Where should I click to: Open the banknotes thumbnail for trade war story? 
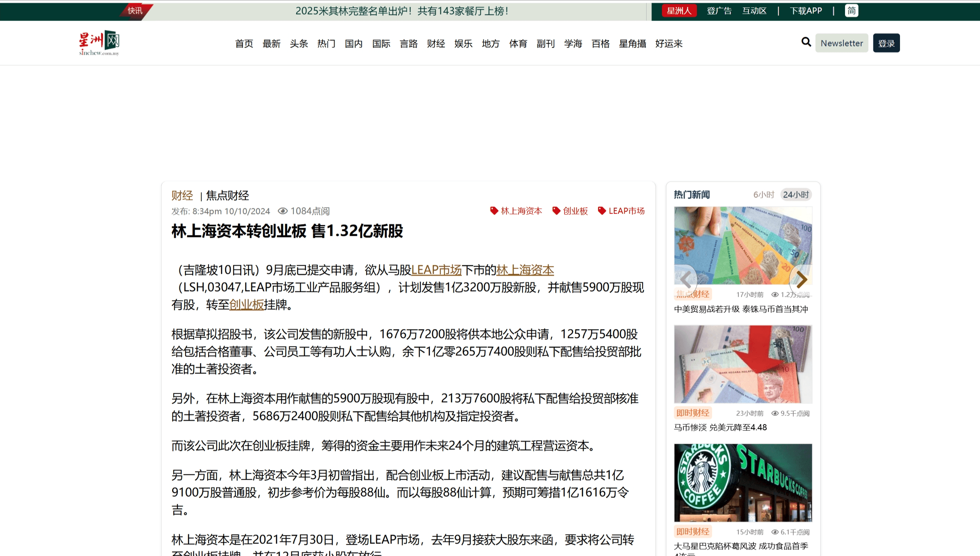click(x=743, y=245)
